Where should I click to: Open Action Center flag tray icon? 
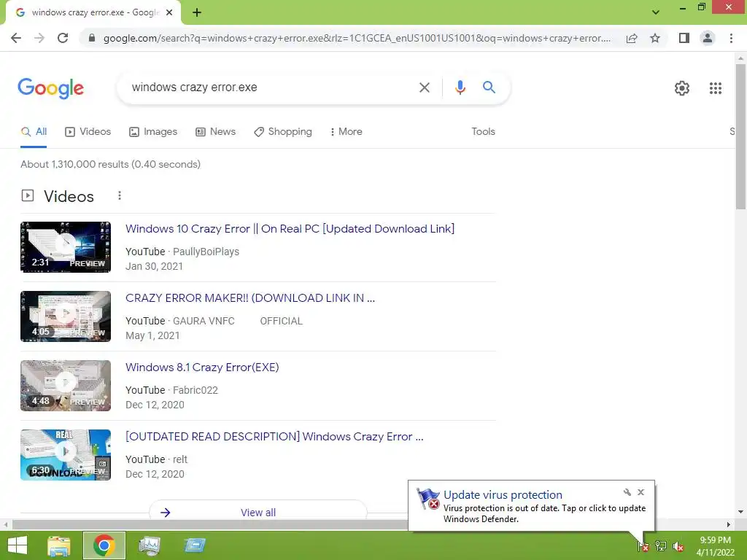[x=643, y=546]
